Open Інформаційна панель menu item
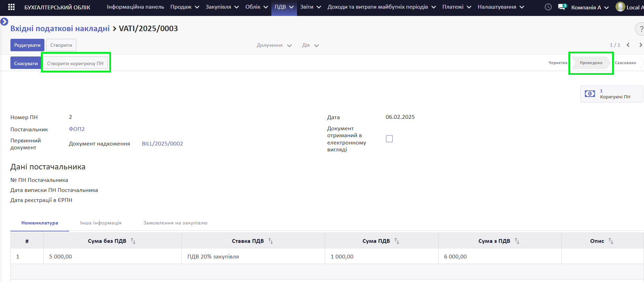 (135, 7)
